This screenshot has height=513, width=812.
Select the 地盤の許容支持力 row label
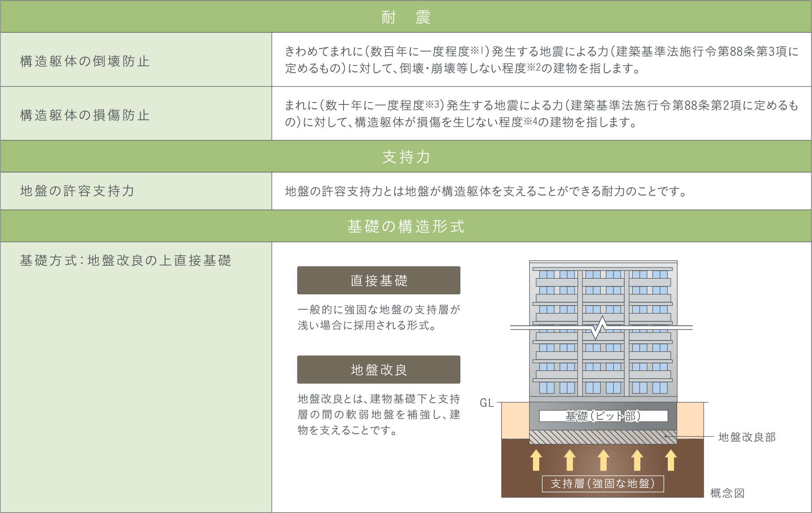[77, 191]
